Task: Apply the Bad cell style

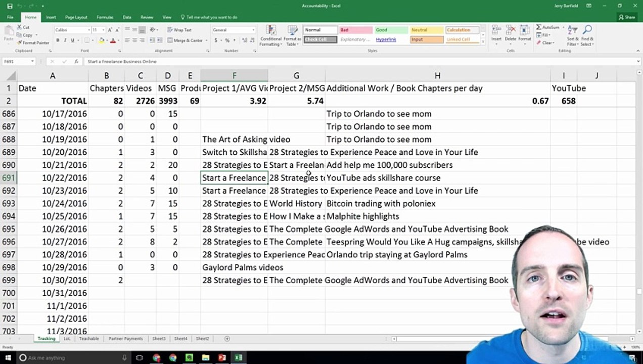Action: [355, 30]
